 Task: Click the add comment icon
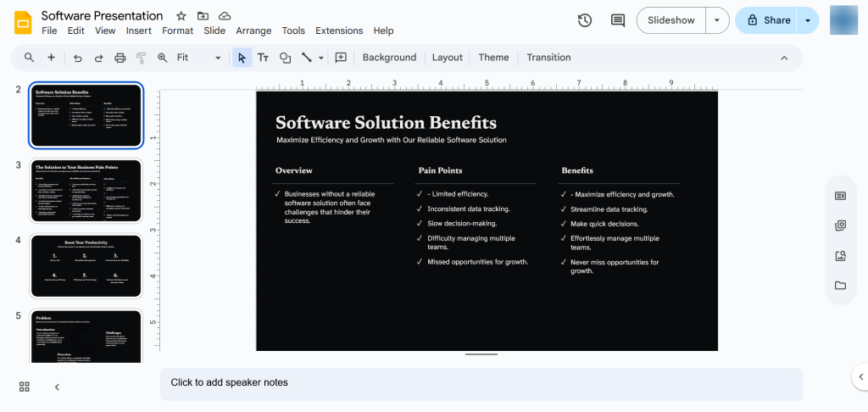coord(341,58)
